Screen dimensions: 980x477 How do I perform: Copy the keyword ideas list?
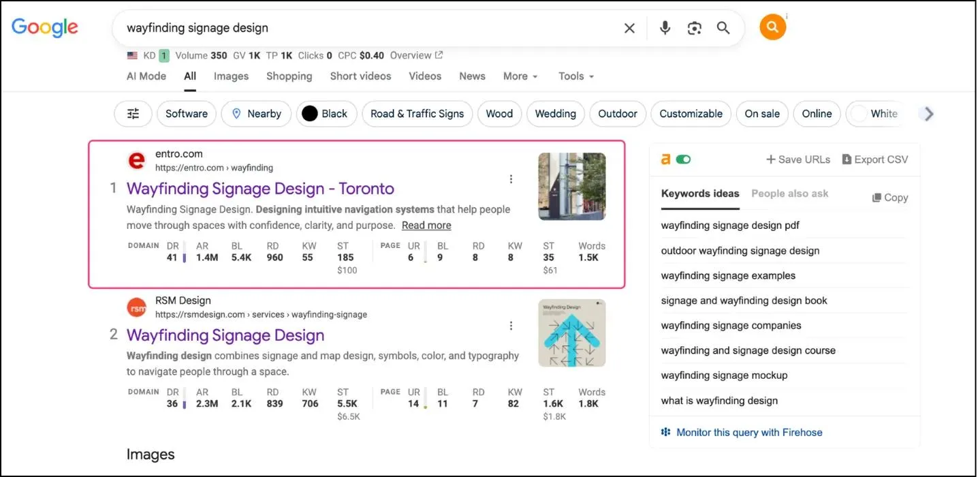point(890,198)
